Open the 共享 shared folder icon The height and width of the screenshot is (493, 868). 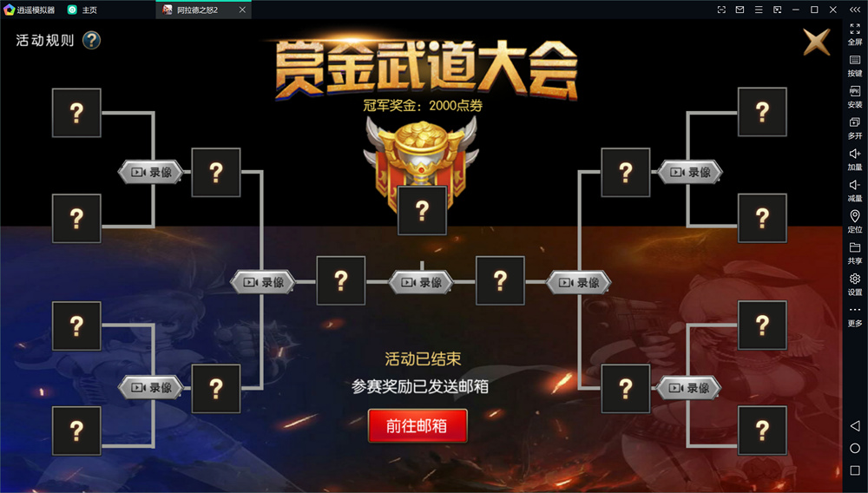pyautogui.click(x=855, y=253)
